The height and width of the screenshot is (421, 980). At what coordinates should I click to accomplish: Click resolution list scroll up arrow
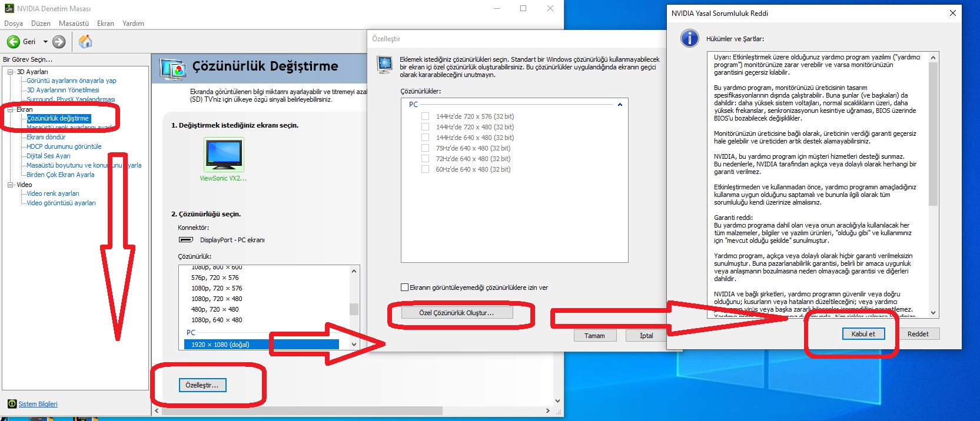coord(354,271)
